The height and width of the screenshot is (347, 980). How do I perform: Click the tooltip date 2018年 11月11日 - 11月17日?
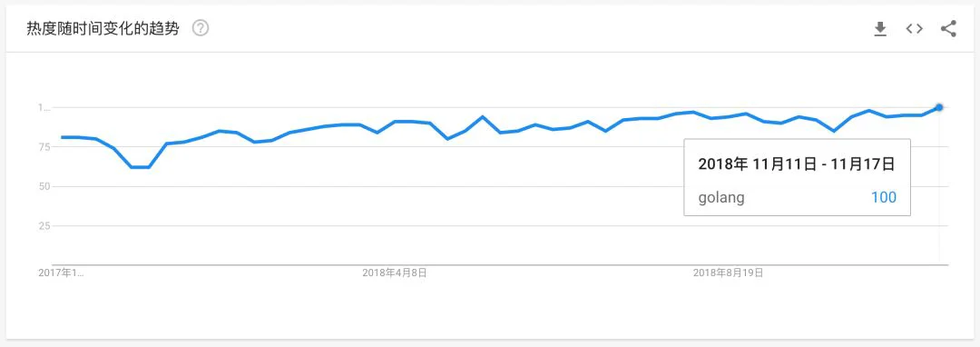[797, 164]
